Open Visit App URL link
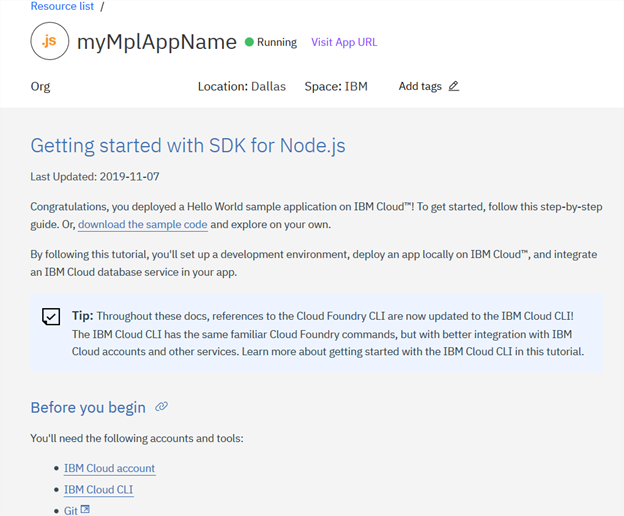Image resolution: width=624 pixels, height=516 pixels. [344, 42]
